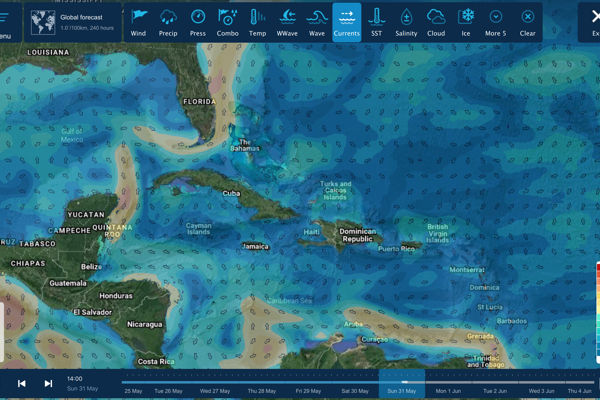The width and height of the screenshot is (600, 400).
Task: Step to the next forecast time
Action: point(48,383)
